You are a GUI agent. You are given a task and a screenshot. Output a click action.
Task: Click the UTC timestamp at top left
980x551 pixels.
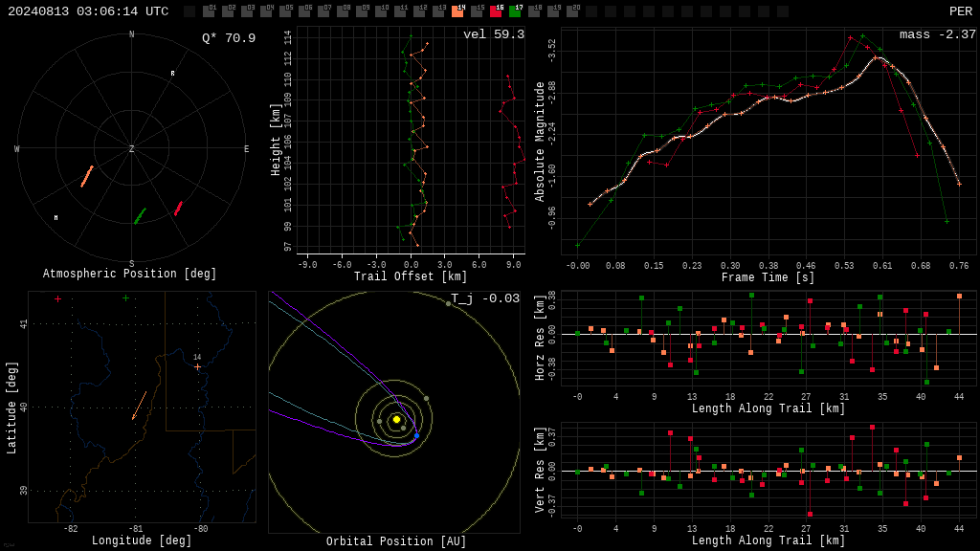click(x=88, y=11)
